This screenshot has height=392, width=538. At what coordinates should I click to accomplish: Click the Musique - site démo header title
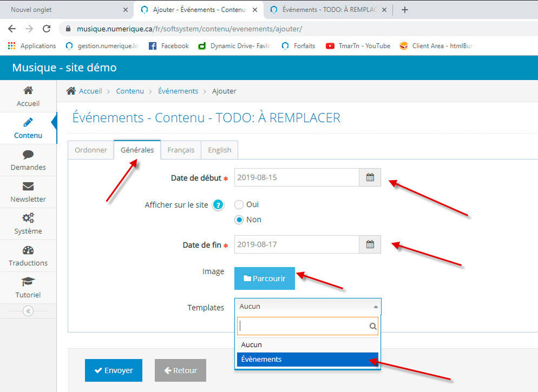point(64,67)
